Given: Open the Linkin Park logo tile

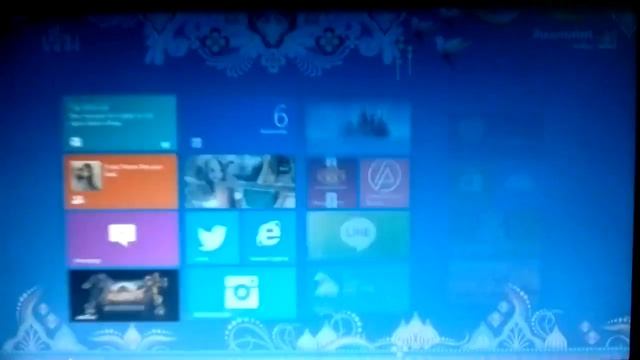Looking at the screenshot, I should [x=384, y=182].
